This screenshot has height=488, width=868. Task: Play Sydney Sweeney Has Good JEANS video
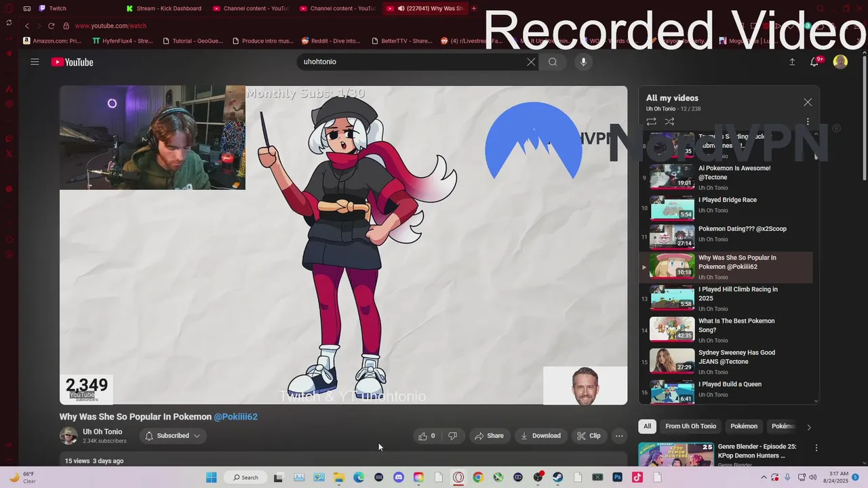click(726, 362)
